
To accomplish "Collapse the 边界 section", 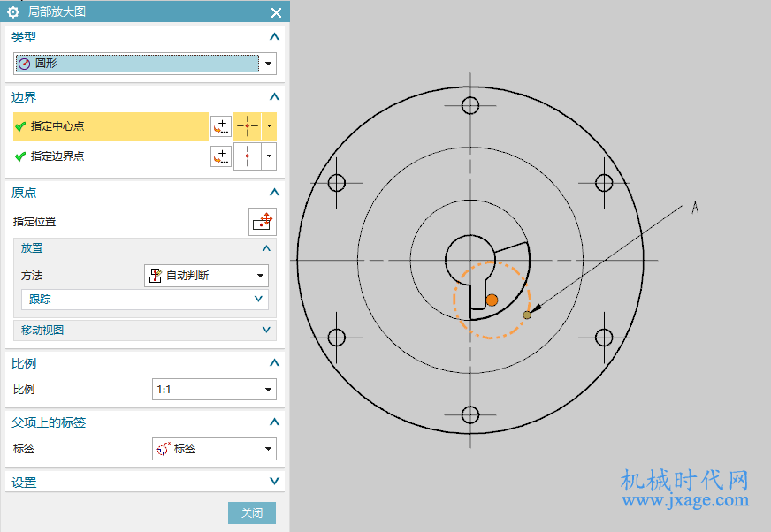I will pos(274,97).
